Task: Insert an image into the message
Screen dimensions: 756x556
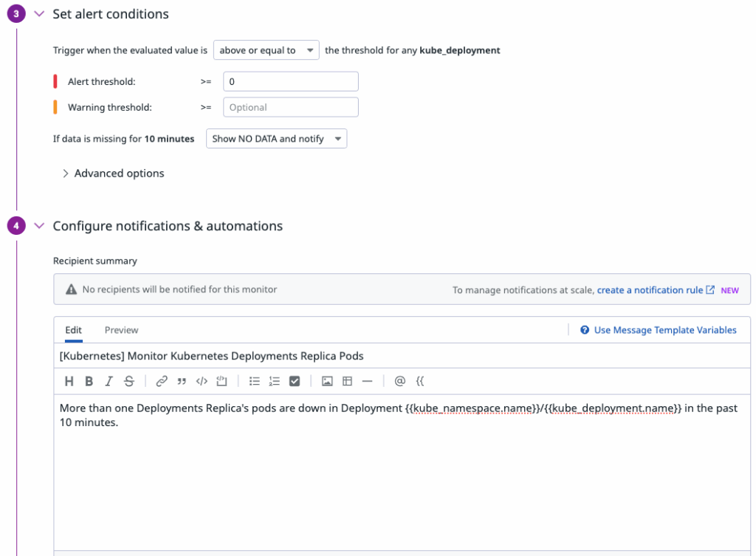Action: (327, 382)
